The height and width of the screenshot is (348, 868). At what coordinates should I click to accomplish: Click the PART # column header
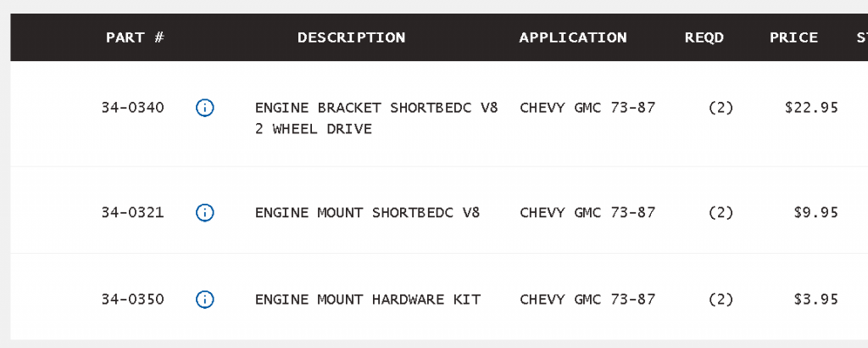coord(135,37)
